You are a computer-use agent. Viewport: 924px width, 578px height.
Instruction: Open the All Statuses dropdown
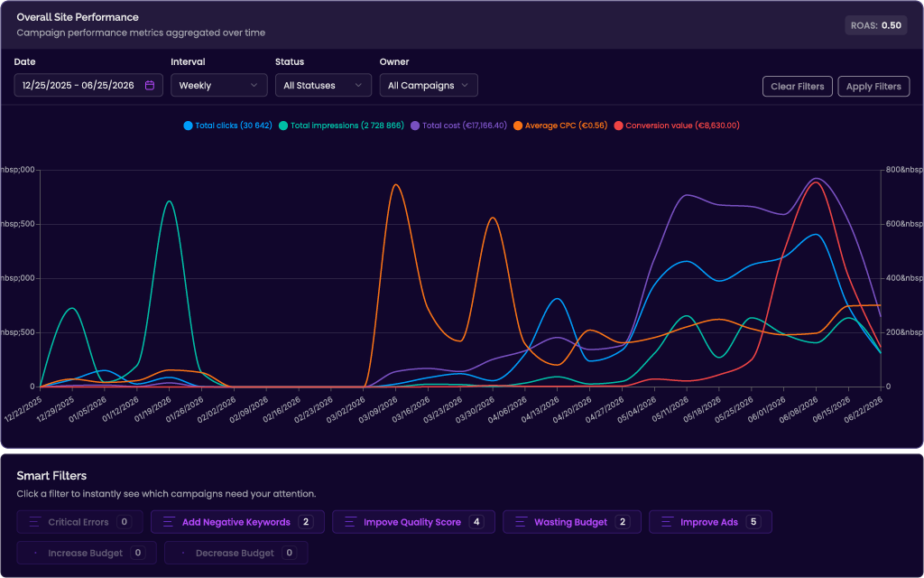[x=324, y=85]
